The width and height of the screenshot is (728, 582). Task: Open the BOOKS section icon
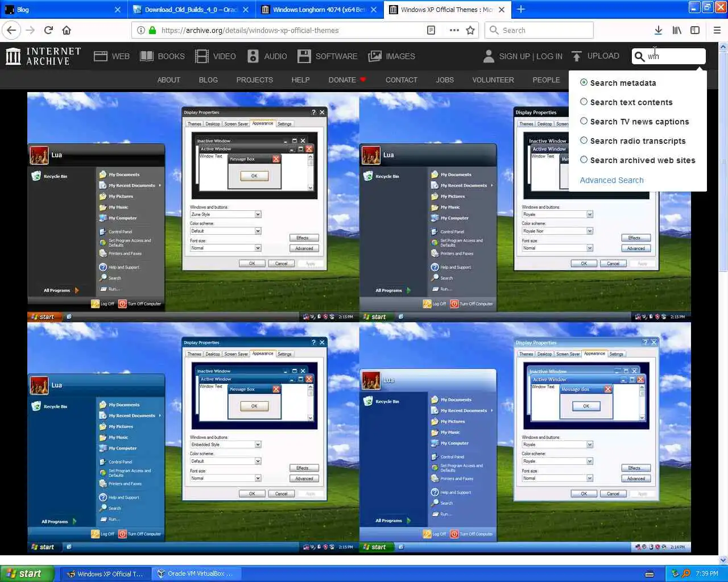(147, 56)
